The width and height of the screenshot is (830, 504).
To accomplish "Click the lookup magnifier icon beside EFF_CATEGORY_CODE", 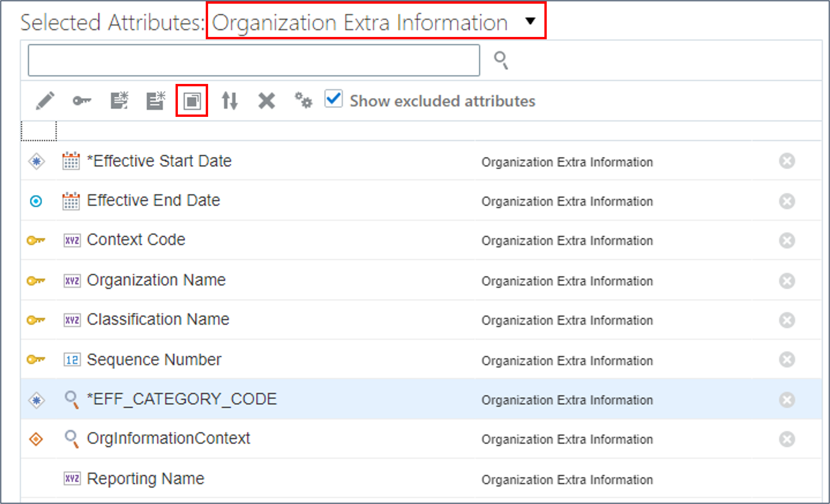I will click(x=71, y=399).
